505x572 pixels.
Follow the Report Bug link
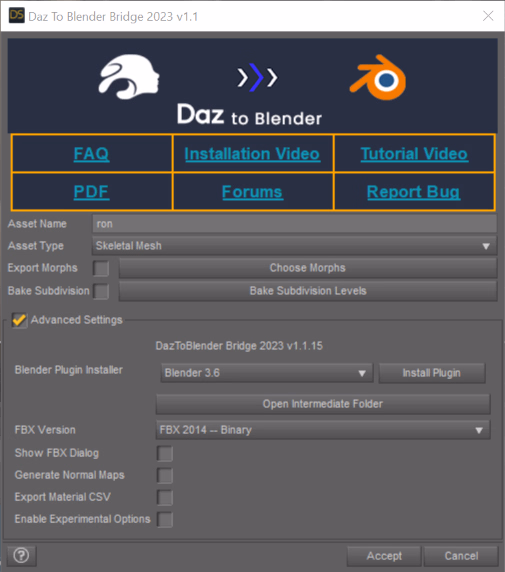[x=413, y=192]
